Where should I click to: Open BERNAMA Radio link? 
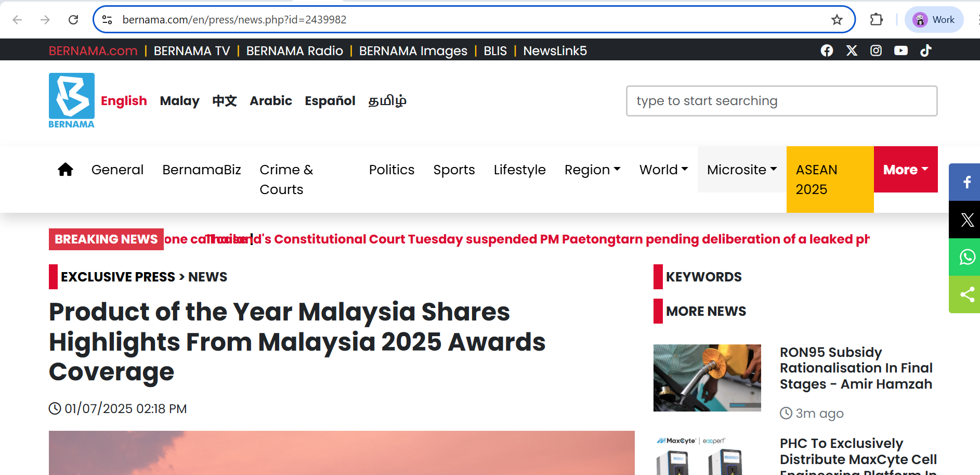point(295,51)
